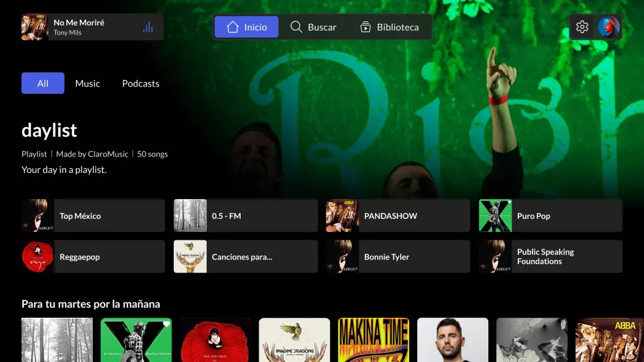Click the magnifier icon in Buscar
Image resolution: width=644 pixels, height=362 pixels.
296,27
